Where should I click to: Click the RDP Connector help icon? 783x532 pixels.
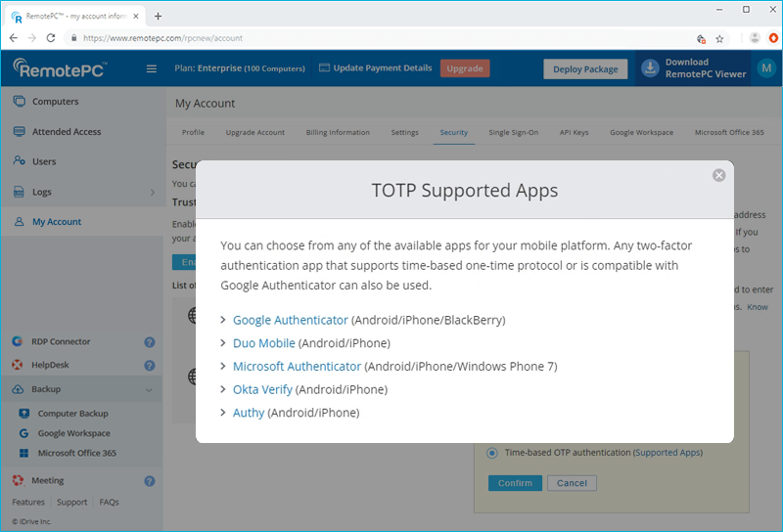tap(150, 342)
